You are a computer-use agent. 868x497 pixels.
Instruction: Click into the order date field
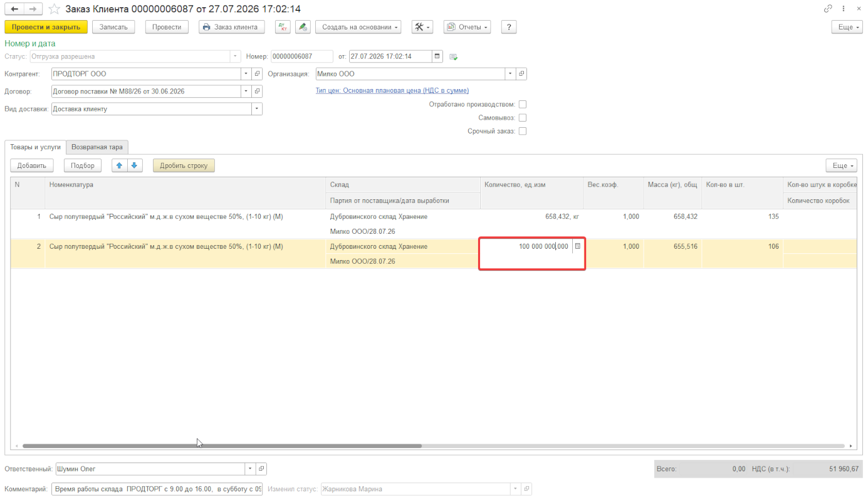390,56
